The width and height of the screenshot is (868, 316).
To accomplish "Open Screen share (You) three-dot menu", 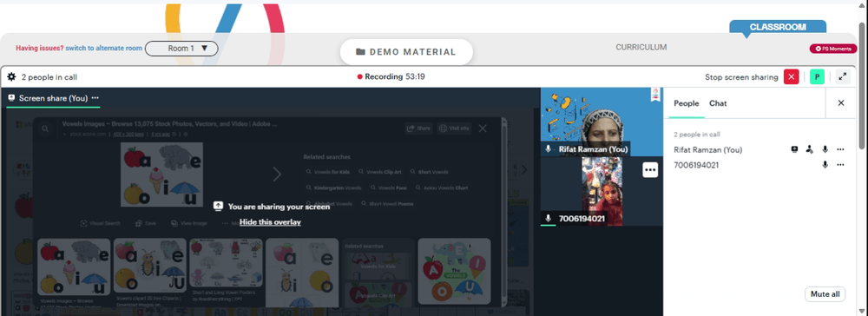I will click(95, 98).
